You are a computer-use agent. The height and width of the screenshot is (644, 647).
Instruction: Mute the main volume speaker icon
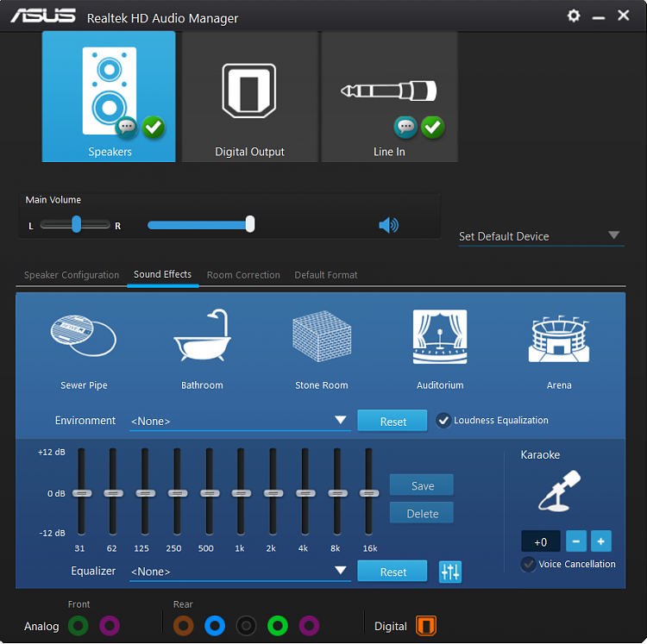coord(388,225)
